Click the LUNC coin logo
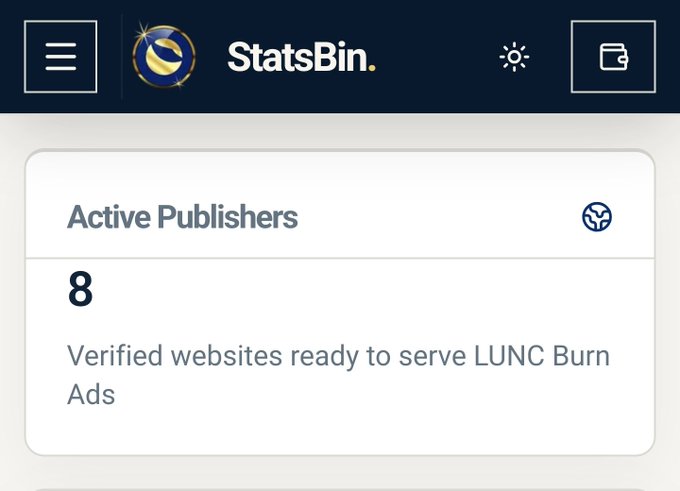The image size is (680, 491). click(164, 56)
